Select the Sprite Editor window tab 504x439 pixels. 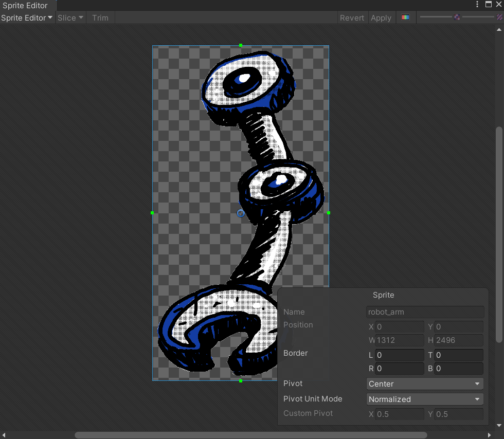(26, 5)
